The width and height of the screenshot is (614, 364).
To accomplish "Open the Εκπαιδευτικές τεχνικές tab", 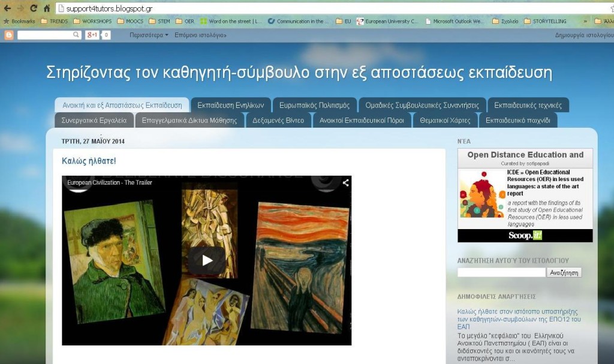I will 528,105.
